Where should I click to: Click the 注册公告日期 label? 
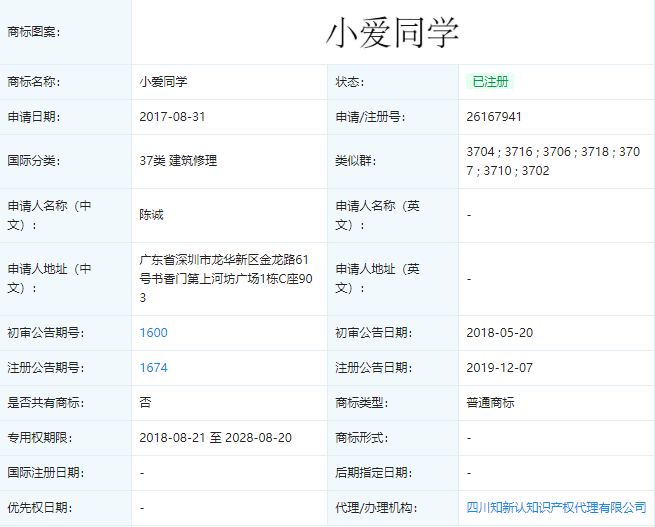374,368
